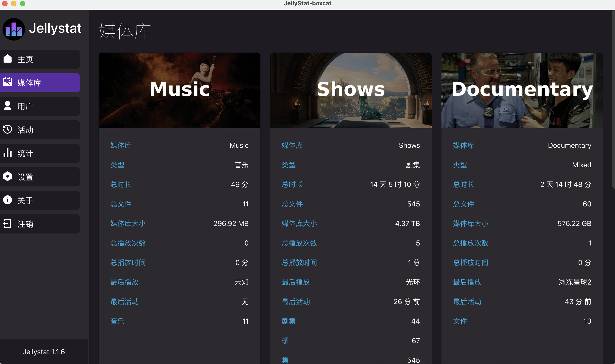Image resolution: width=615 pixels, height=364 pixels.
Task: Click the media library icon in sidebar
Action: tap(8, 82)
